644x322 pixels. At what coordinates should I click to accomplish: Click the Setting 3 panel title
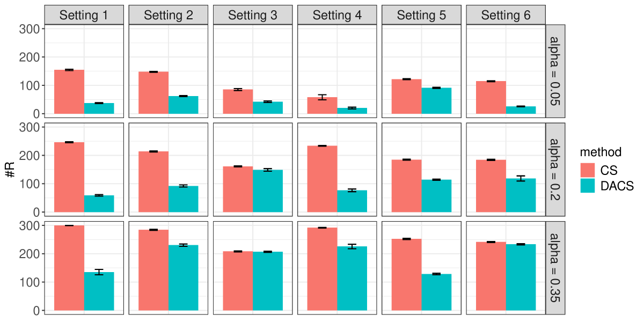point(252,15)
